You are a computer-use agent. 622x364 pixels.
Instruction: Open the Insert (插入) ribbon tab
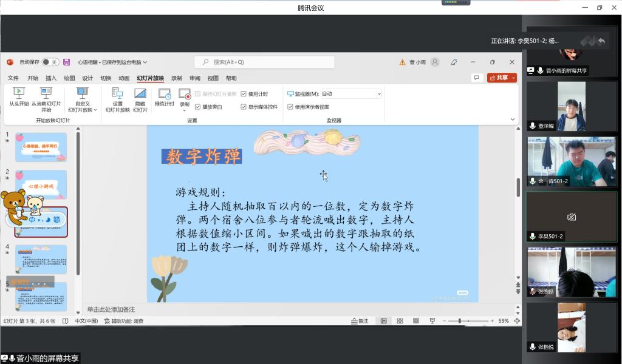point(51,78)
